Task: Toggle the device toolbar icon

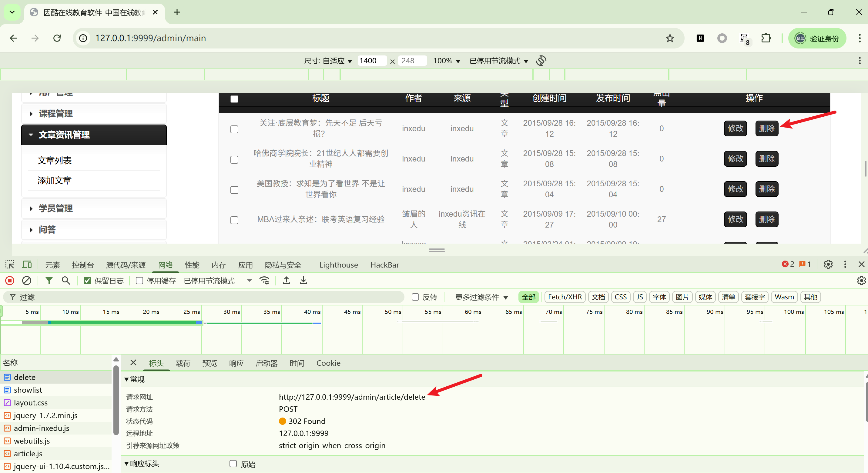Action: [x=27, y=265]
